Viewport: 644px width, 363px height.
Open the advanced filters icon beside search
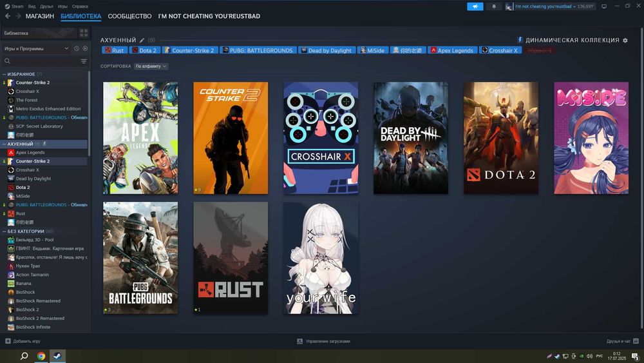pos(84,61)
